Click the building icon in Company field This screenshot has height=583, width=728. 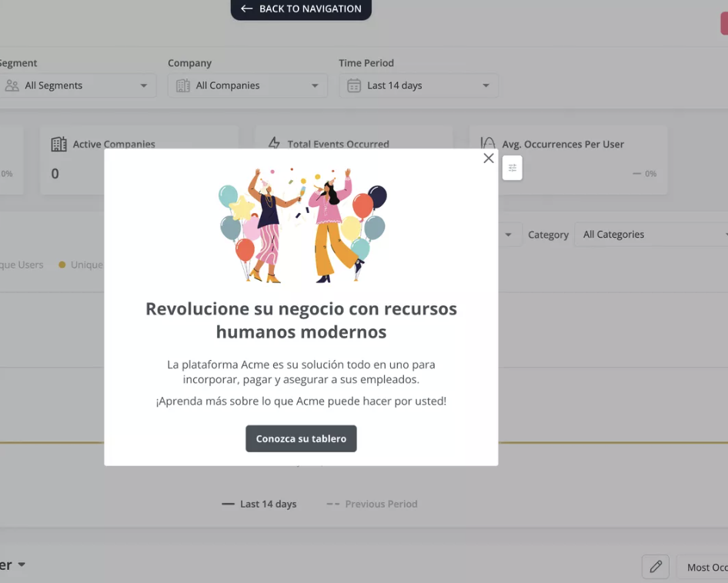tap(183, 85)
